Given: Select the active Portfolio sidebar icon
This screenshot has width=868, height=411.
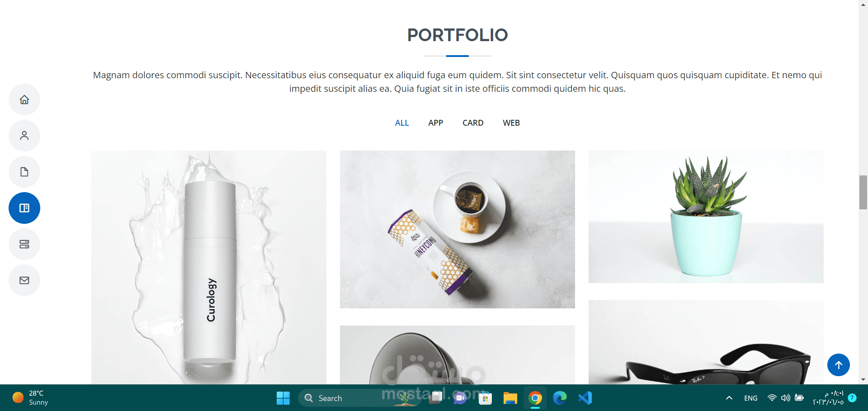Looking at the screenshot, I should [x=24, y=208].
